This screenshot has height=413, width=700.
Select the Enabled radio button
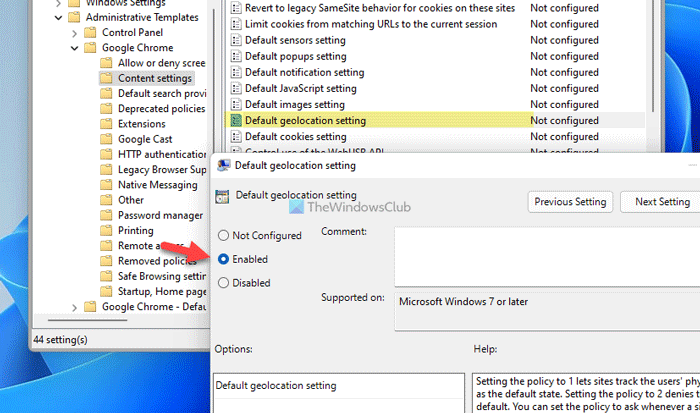[x=223, y=259]
